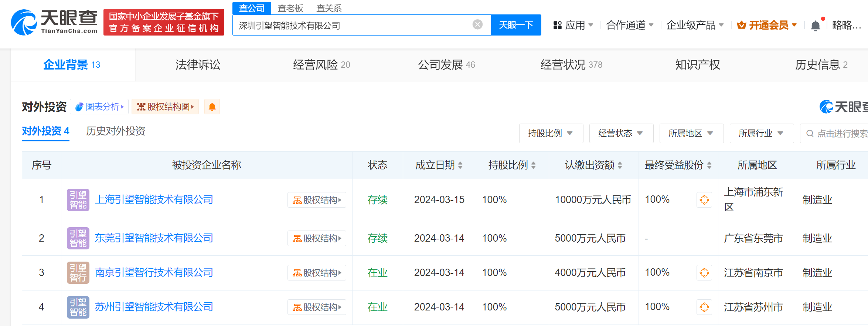The image size is (868, 326).
Task: Open beneficial share icon for 上海引望 row
Action: 704,200
